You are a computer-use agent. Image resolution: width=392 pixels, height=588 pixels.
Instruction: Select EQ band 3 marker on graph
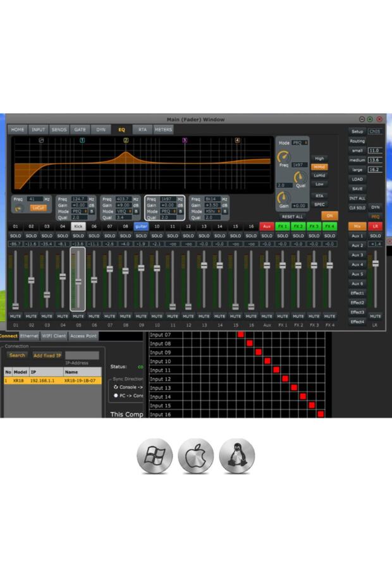[185, 140]
